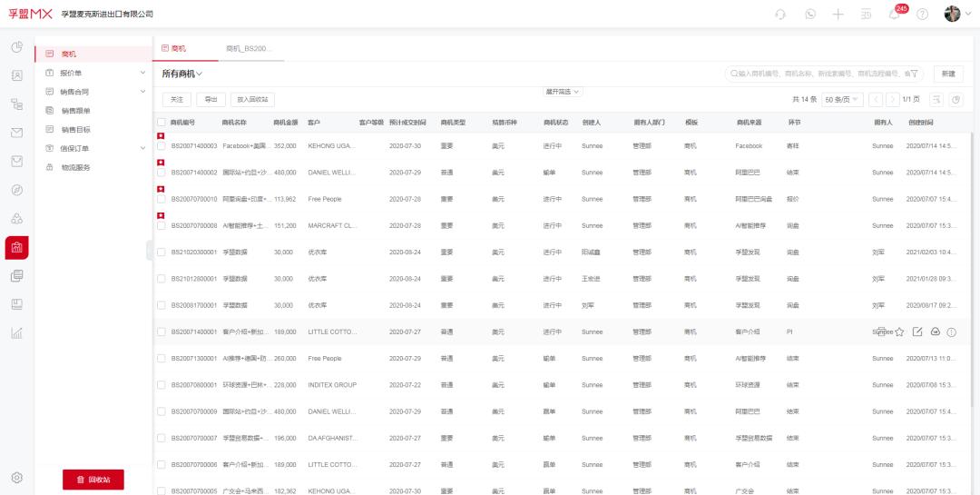Click the WhatsApp icon in header
This screenshot has width=980, height=495.
pyautogui.click(x=810, y=15)
